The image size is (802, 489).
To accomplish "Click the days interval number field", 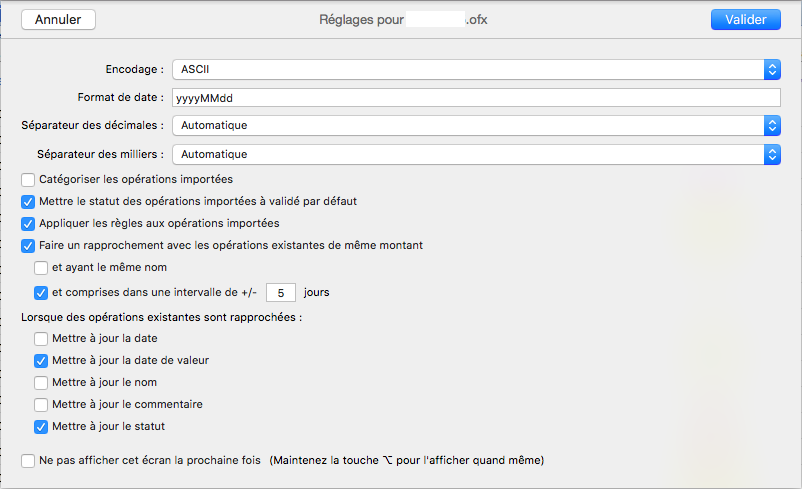I will (281, 293).
